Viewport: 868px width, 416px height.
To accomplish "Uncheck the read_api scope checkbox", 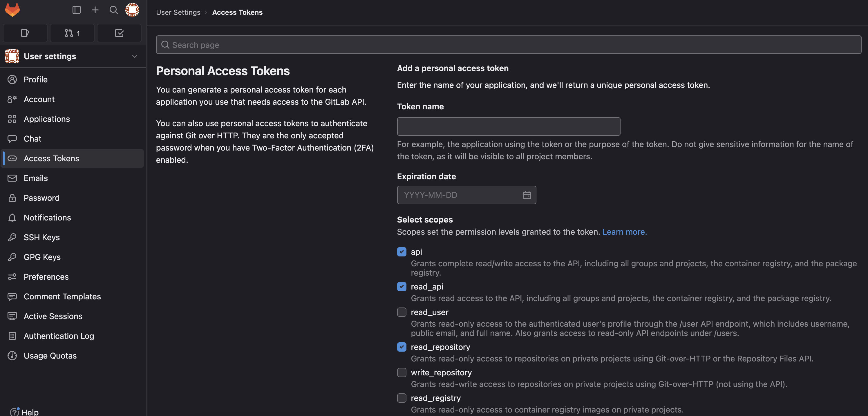I will (402, 287).
